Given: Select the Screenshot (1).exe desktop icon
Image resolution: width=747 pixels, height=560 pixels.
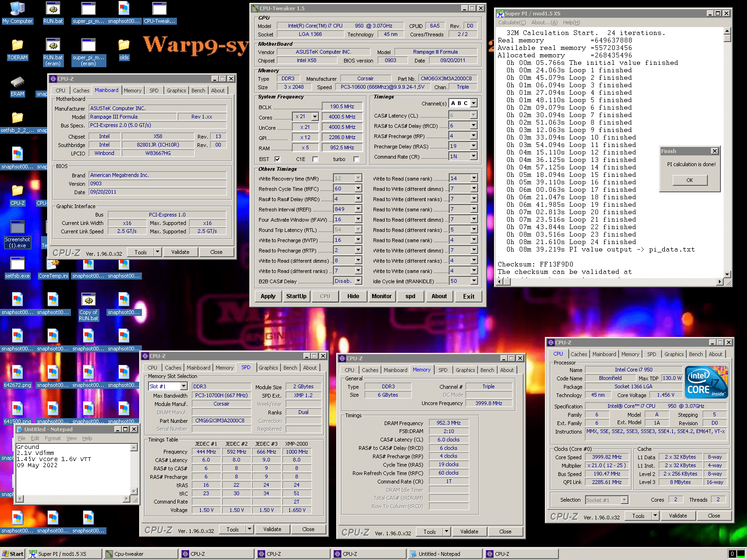Looking at the screenshot, I should tap(17, 234).
